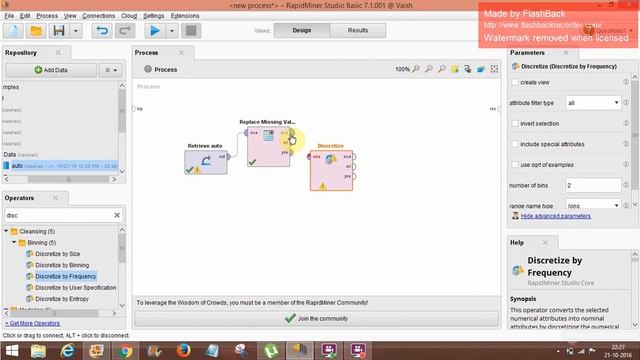Open Google Chrome from the taskbar
The height and width of the screenshot is (360, 640).
126,351
